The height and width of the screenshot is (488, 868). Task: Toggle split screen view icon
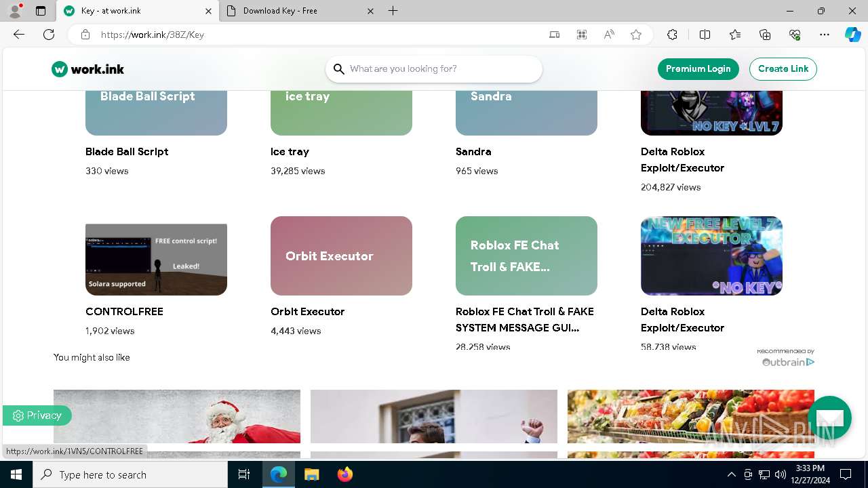705,35
